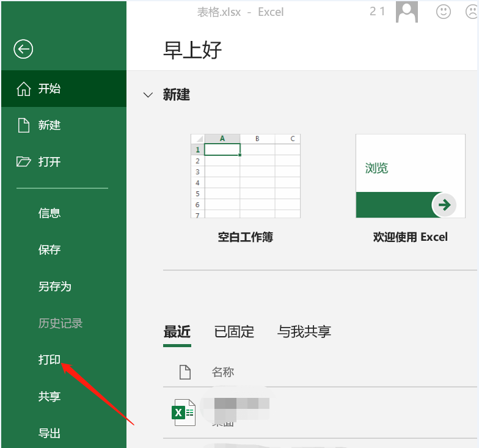479x448 pixels.
Task: Switch to the 最近 tab
Action: click(x=177, y=332)
